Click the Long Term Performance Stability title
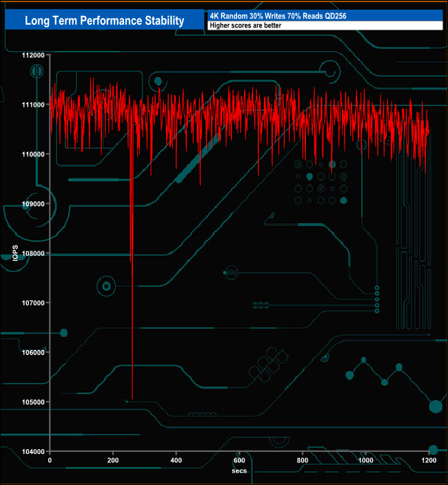 (x=104, y=21)
